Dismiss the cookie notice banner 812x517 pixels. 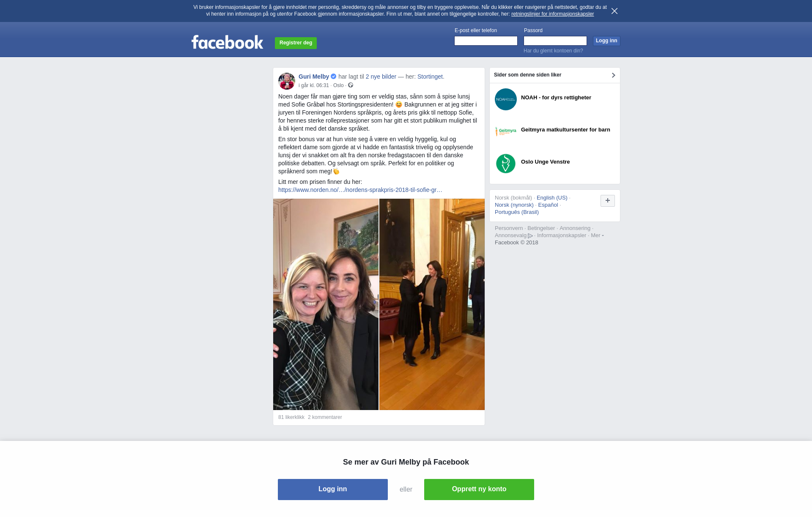point(614,11)
